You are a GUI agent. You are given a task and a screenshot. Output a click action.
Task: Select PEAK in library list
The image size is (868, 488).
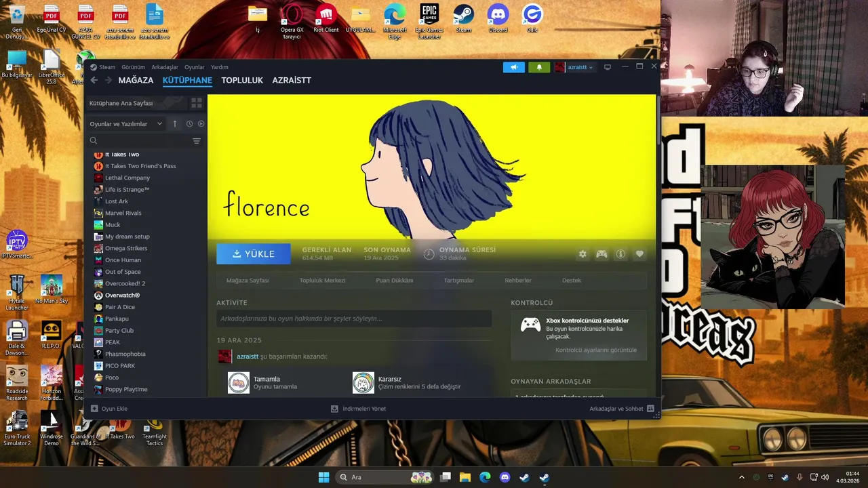coord(113,342)
